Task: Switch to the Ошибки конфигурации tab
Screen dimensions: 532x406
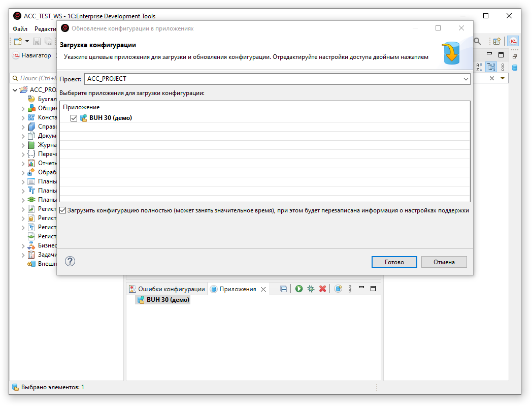Action: 167,289
